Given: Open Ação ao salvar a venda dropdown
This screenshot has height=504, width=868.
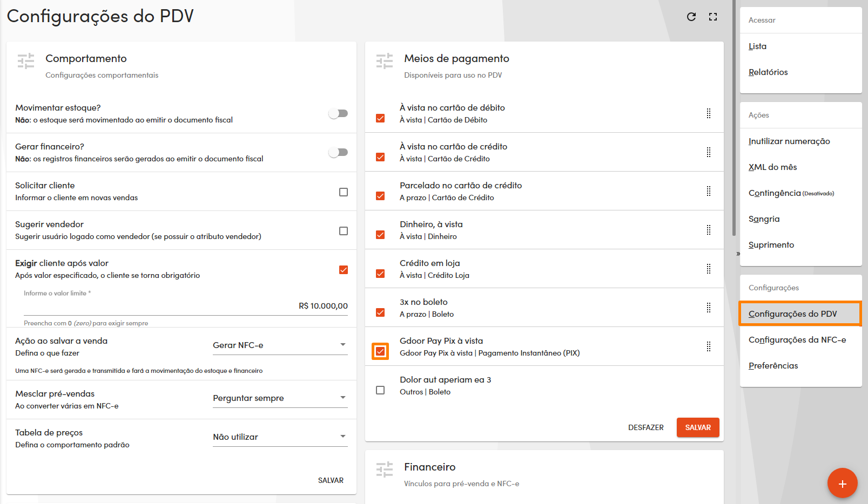Looking at the screenshot, I should click(x=280, y=345).
